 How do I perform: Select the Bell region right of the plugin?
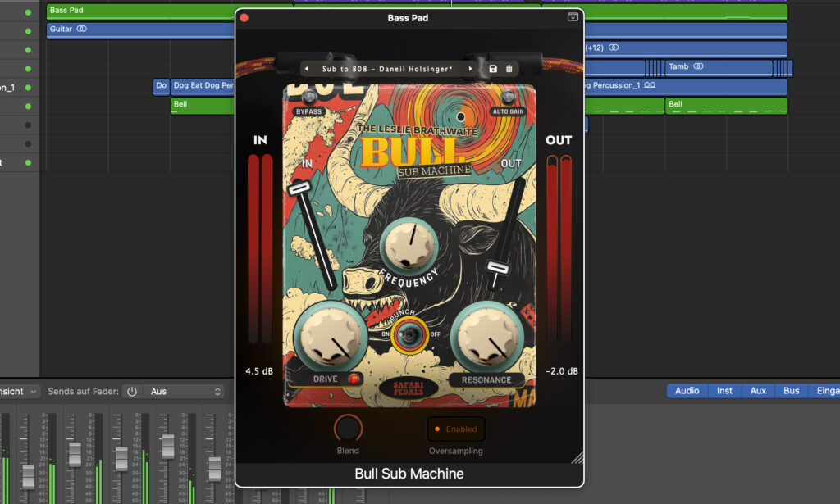click(x=726, y=105)
